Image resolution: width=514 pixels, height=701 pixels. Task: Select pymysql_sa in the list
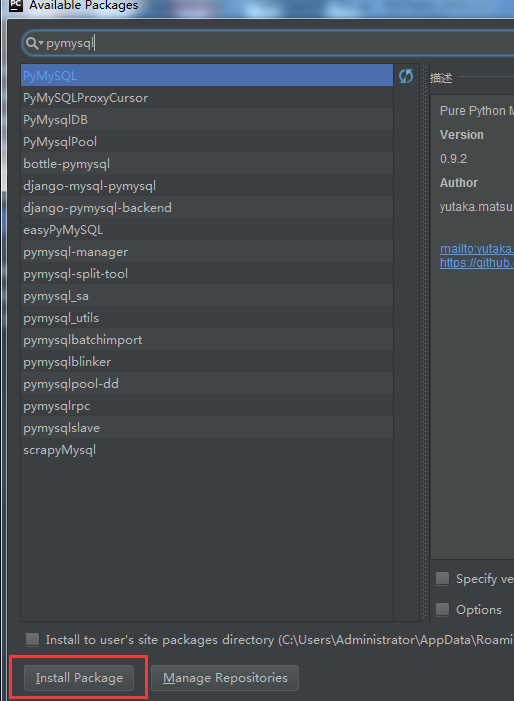207,296
